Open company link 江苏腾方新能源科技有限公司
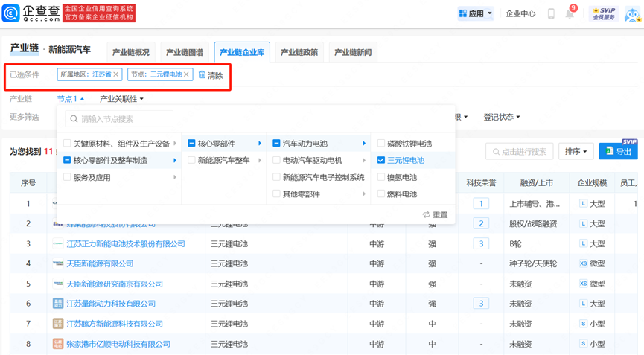 pyautogui.click(x=115, y=324)
